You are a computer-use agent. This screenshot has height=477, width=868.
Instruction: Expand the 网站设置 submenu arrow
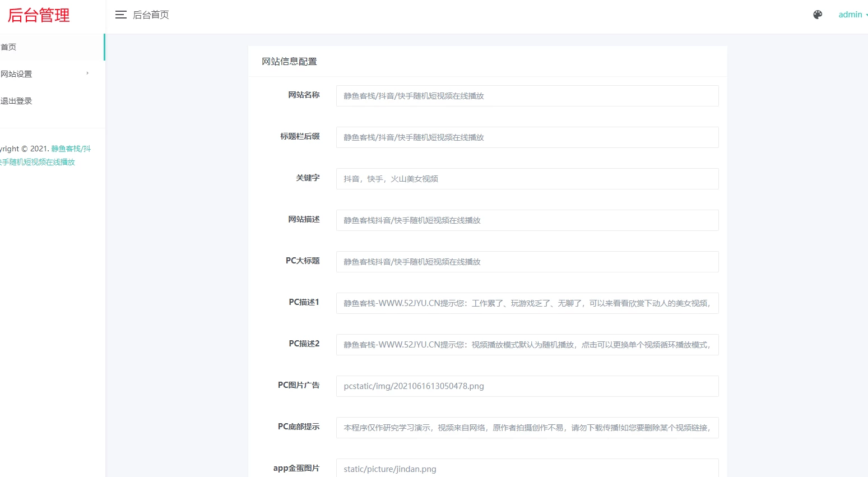click(87, 73)
